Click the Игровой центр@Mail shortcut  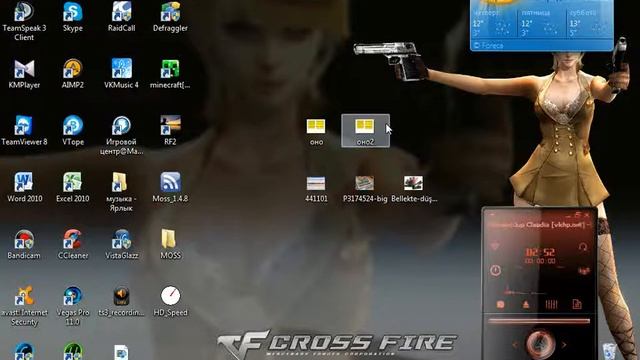coord(121,136)
